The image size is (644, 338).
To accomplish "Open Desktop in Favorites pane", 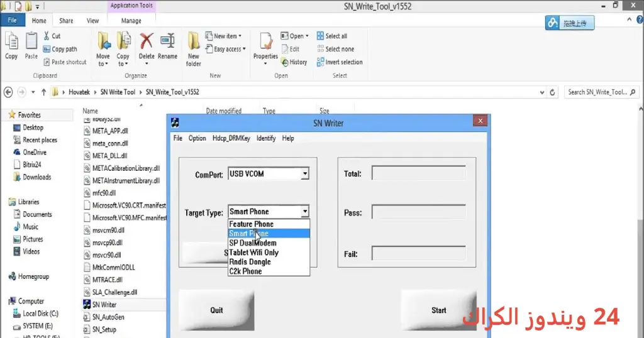I will [x=33, y=128].
